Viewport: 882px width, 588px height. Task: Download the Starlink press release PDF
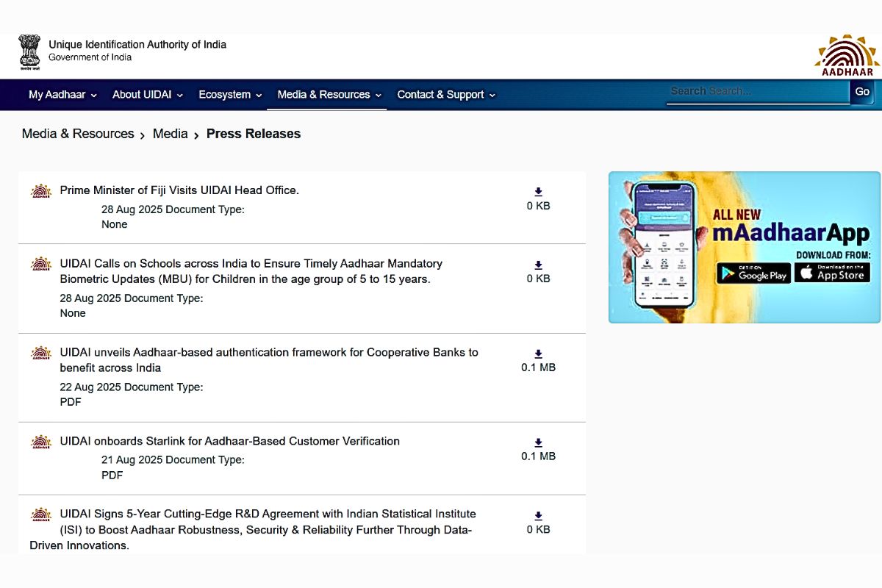[x=538, y=443]
